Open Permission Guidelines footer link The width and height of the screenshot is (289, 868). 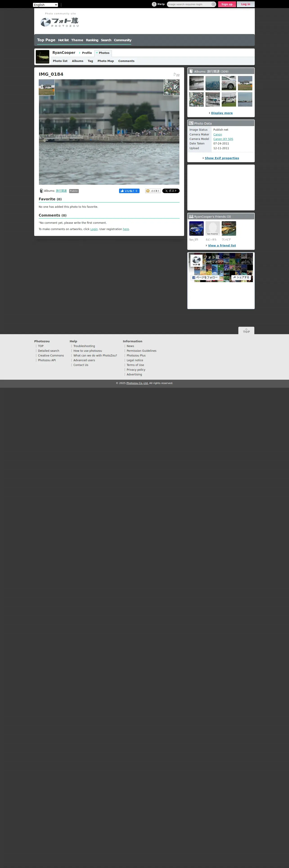[142, 351]
